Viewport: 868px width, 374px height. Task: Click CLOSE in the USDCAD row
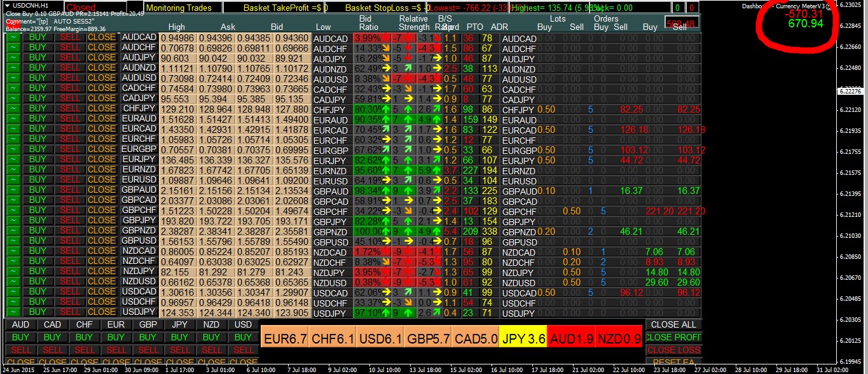point(102,292)
